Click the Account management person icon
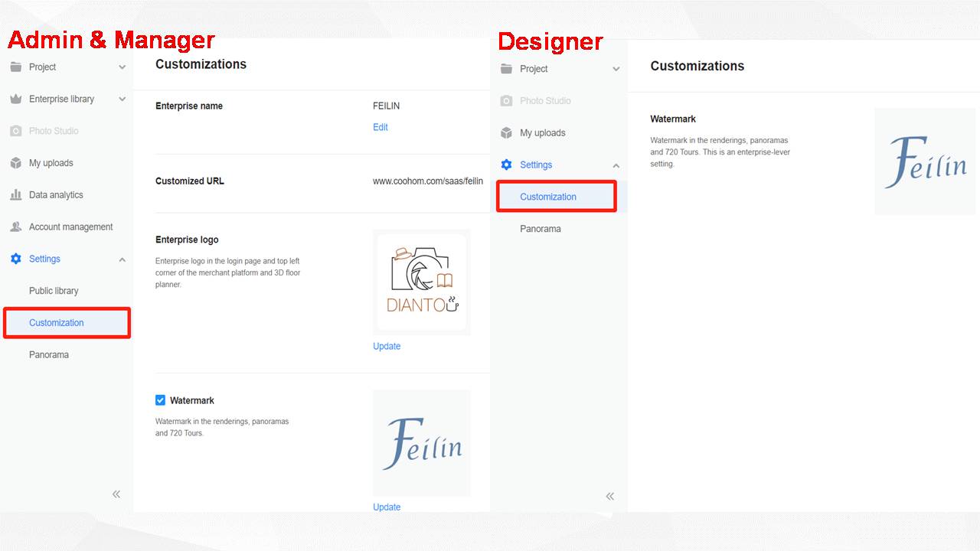980x551 pixels. pyautogui.click(x=16, y=227)
